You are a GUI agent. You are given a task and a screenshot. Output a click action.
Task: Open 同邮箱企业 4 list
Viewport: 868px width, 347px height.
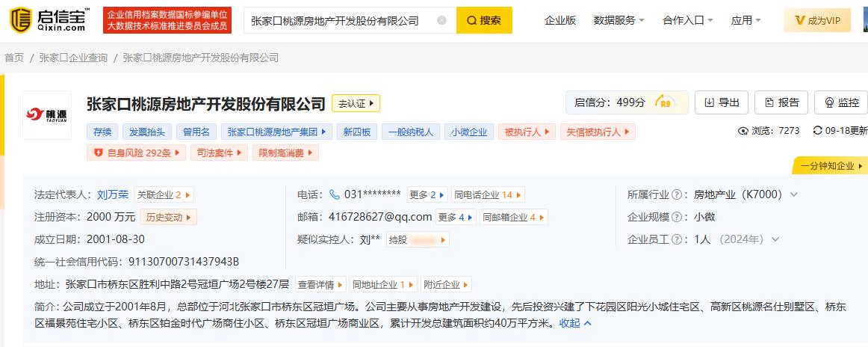coord(514,218)
